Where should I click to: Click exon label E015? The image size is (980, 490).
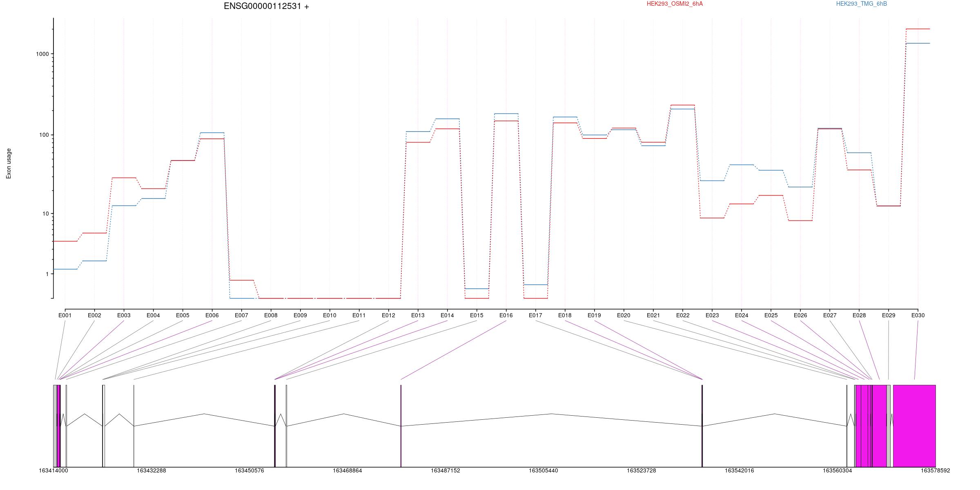click(477, 315)
